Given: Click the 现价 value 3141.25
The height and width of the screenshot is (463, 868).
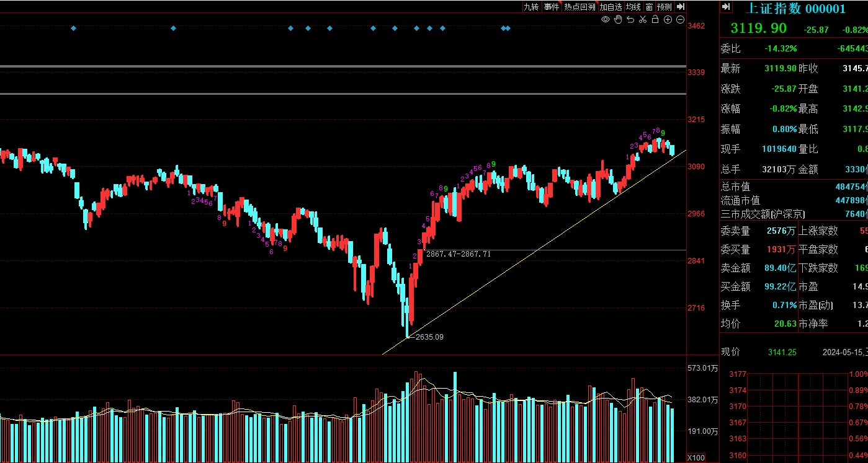Looking at the screenshot, I should coord(782,352).
